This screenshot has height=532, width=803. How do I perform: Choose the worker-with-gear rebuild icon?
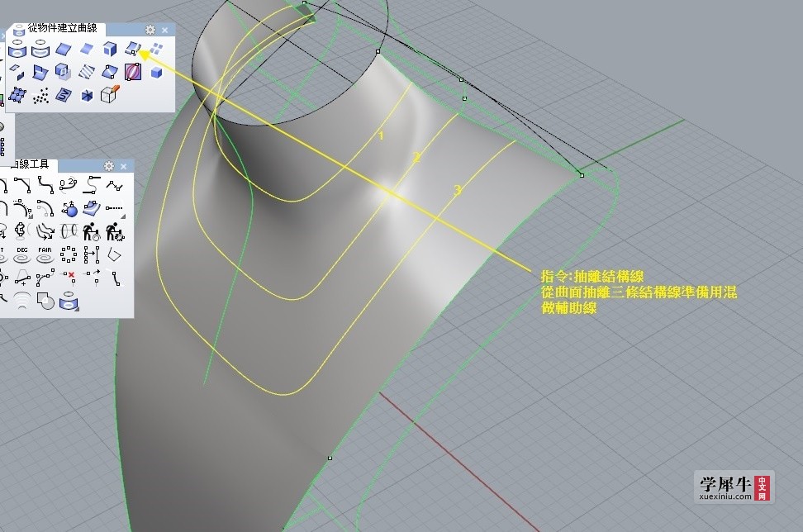115,231
